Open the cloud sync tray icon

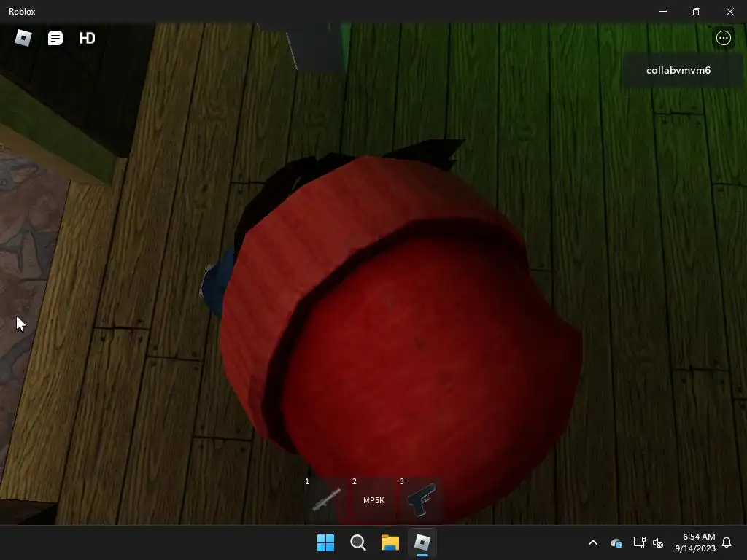pyautogui.click(x=616, y=542)
